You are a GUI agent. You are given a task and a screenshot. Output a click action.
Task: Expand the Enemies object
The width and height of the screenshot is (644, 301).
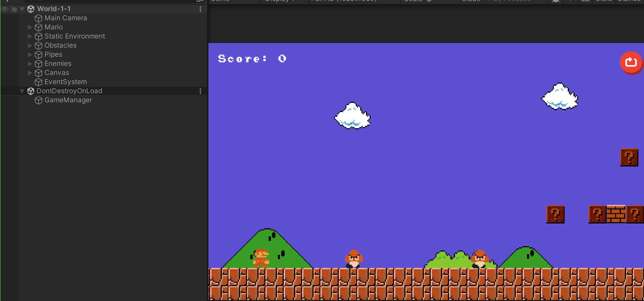(30, 64)
